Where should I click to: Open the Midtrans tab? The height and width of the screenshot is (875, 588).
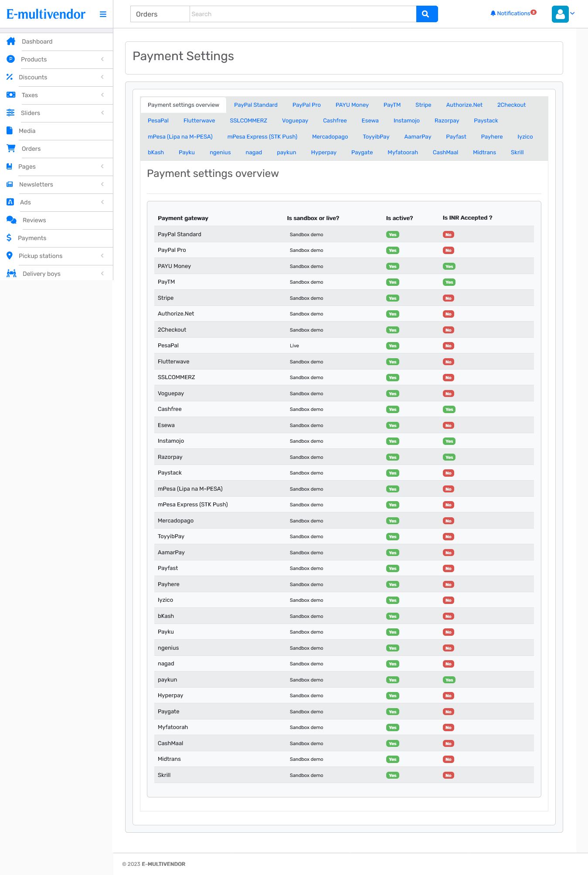coord(484,153)
